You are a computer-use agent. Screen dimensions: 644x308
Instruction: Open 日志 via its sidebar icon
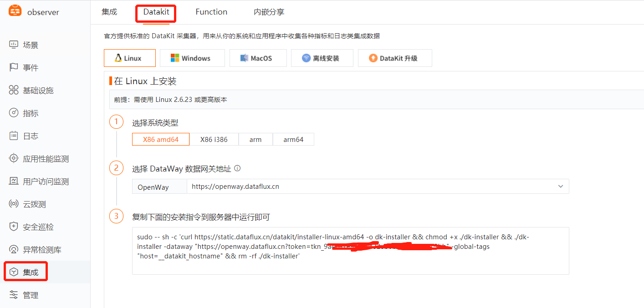point(14,136)
